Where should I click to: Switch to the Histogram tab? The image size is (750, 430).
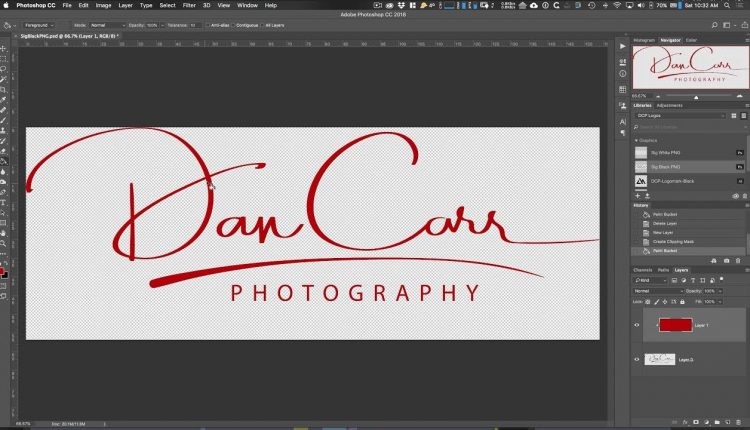pos(644,40)
